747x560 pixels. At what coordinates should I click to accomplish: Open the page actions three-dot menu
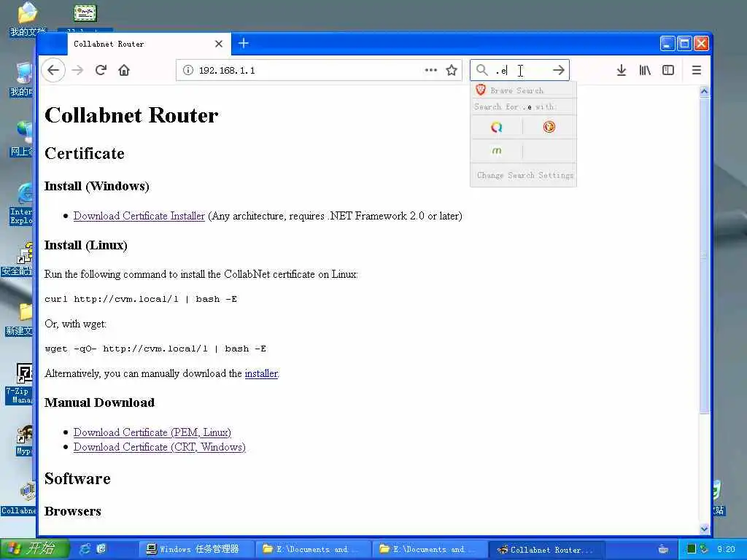coord(430,70)
